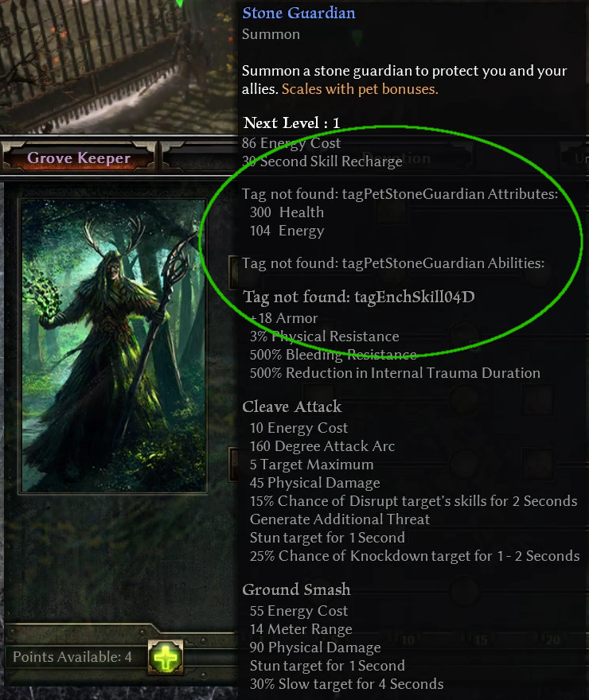This screenshot has height=700, width=589.
Task: Click the 'Scales with pet bonuses.' text
Action: (x=360, y=89)
